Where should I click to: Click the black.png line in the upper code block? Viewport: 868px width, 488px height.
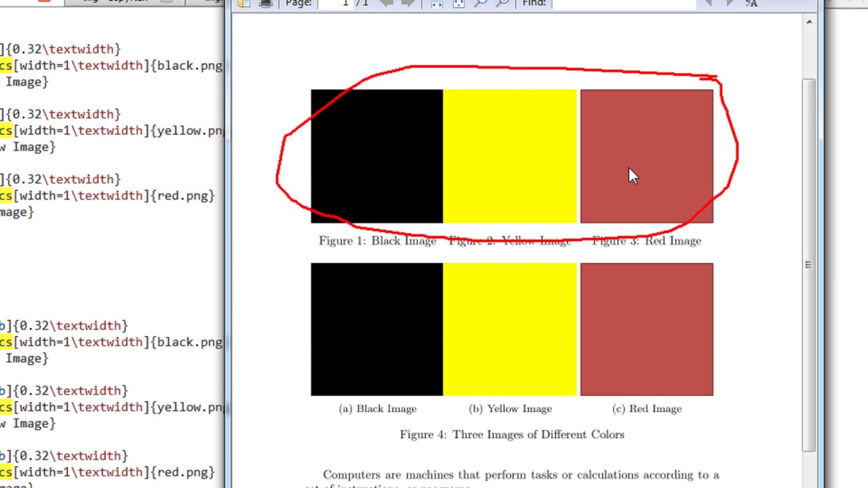111,66
